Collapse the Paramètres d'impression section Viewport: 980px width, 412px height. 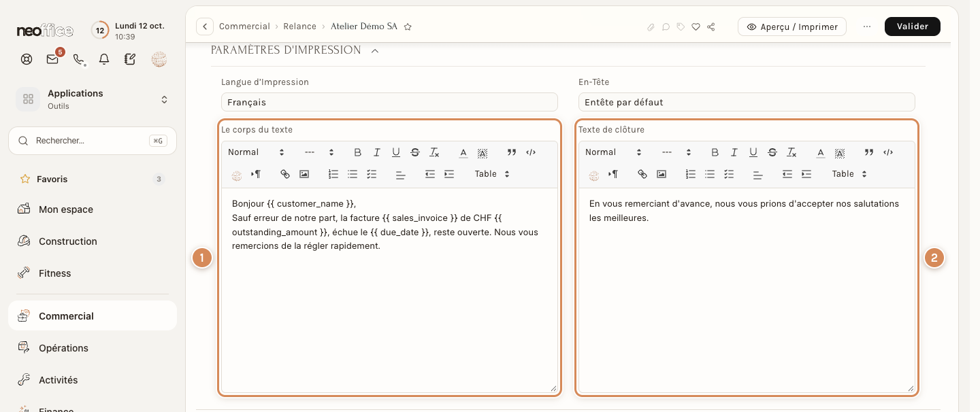click(x=375, y=50)
